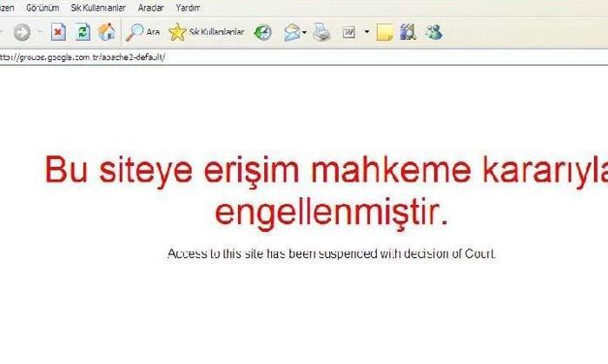608x364 pixels.
Task: Click the Forward navigation arrow
Action: click(x=22, y=33)
